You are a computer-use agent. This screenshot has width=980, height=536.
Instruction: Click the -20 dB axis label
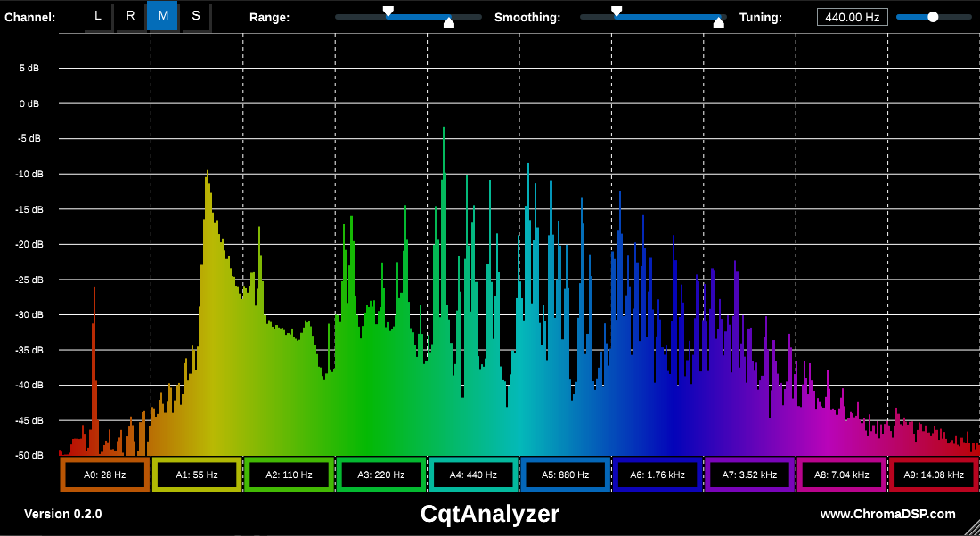tap(29, 244)
